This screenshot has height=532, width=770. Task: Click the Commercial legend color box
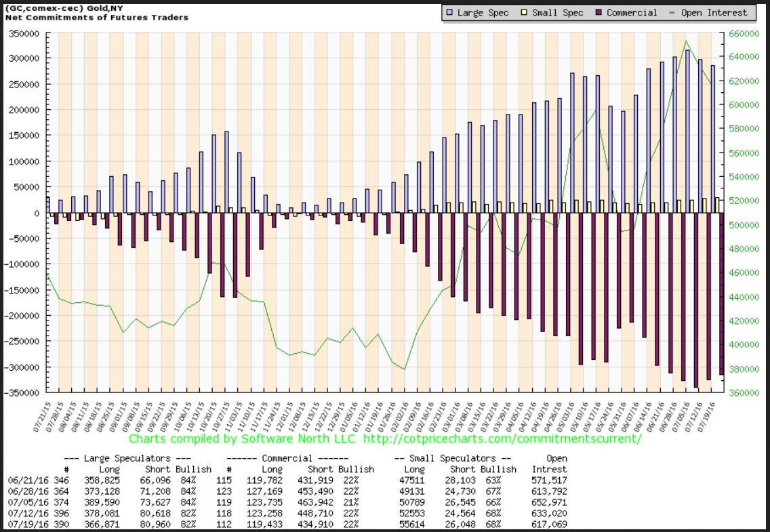pos(599,12)
